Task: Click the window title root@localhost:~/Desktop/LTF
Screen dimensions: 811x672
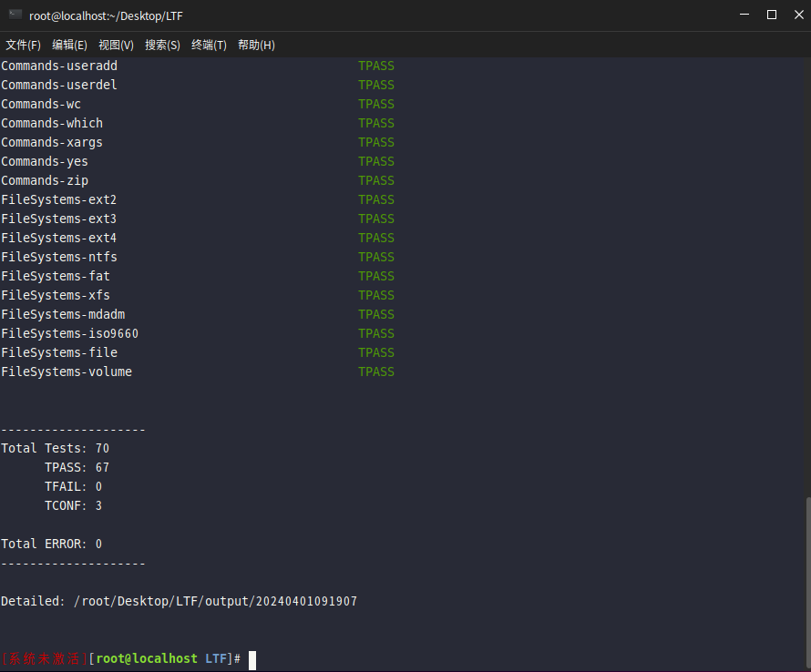Action: pos(106,15)
